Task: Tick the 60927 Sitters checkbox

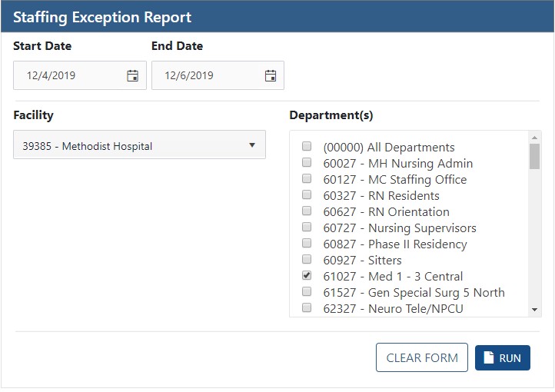Action: 307,260
